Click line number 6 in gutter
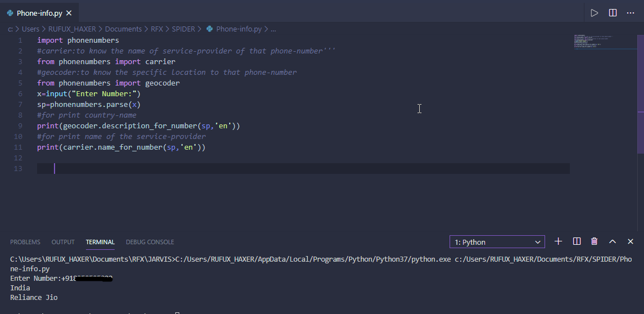The width and height of the screenshot is (644, 314). tap(21, 94)
